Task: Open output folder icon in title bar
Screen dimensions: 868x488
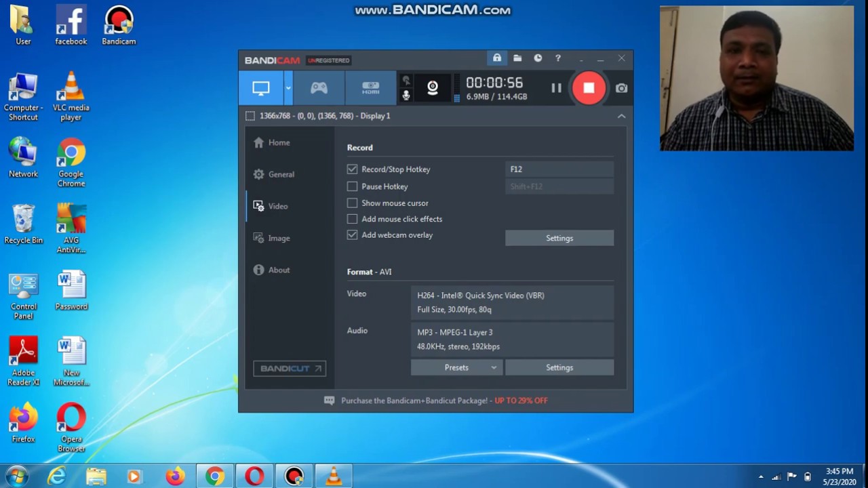Action: (517, 58)
